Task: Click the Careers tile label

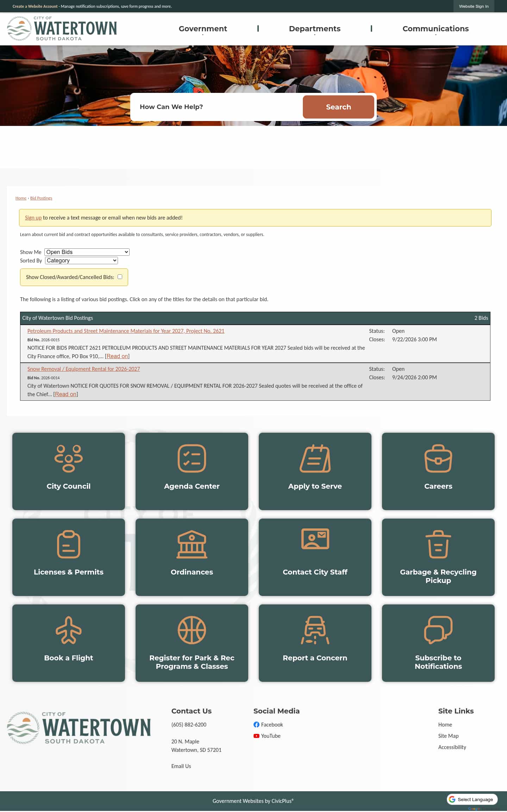Action: pyautogui.click(x=438, y=486)
